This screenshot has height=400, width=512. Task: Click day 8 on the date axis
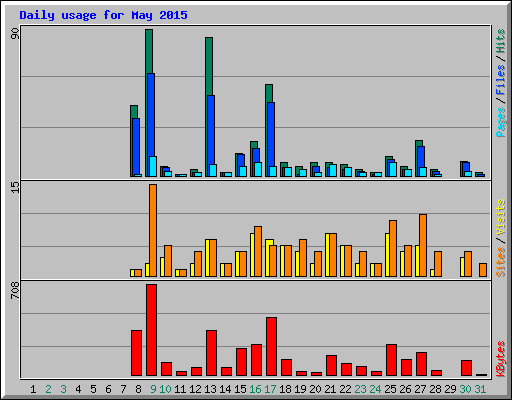tap(138, 389)
